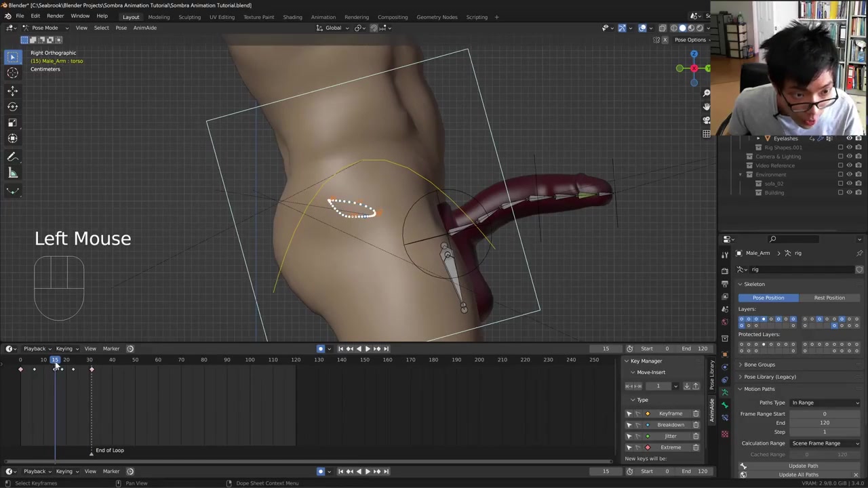Image resolution: width=868 pixels, height=488 pixels.
Task: Toggle camera view icon in viewport
Action: pos(706,120)
